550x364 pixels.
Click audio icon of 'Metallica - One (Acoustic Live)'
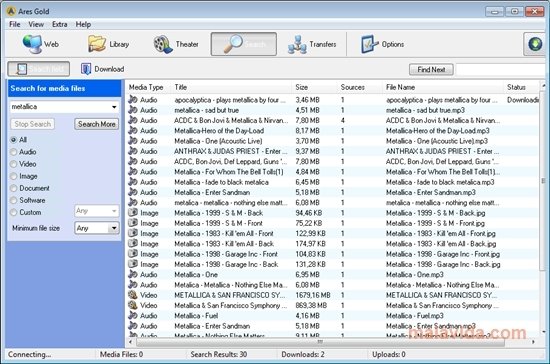(133, 141)
